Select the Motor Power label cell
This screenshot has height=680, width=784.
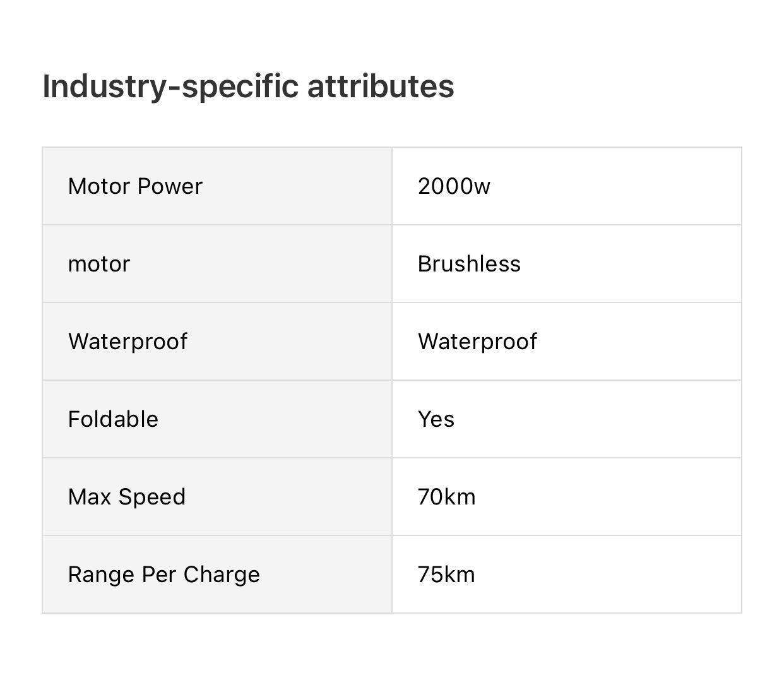[x=217, y=186]
